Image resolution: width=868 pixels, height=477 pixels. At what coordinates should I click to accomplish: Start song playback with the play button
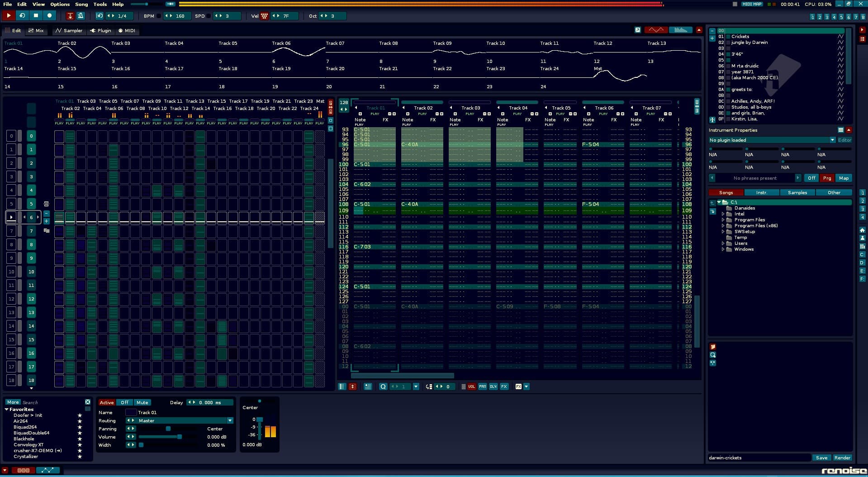pyautogui.click(x=9, y=15)
